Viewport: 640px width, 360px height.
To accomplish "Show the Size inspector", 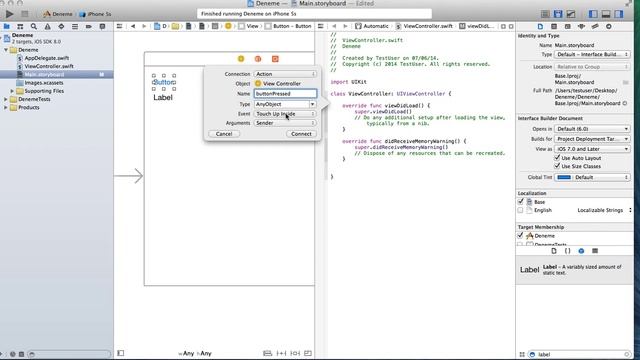I will click(595, 27).
